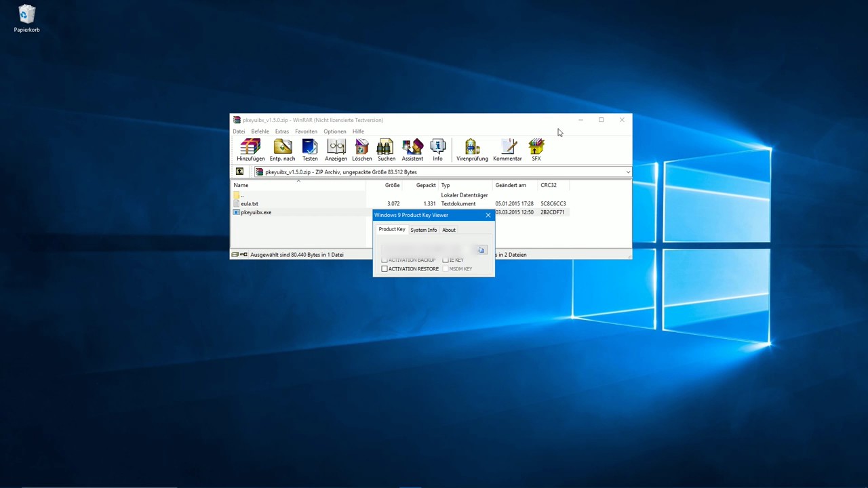868x488 pixels.
Task: Select the parent folder '..' row
Action: [400, 195]
